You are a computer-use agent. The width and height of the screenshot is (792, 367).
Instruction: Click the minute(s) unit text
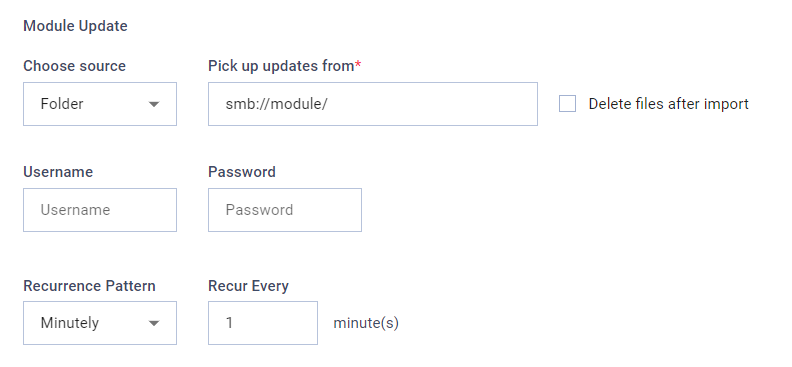366,323
